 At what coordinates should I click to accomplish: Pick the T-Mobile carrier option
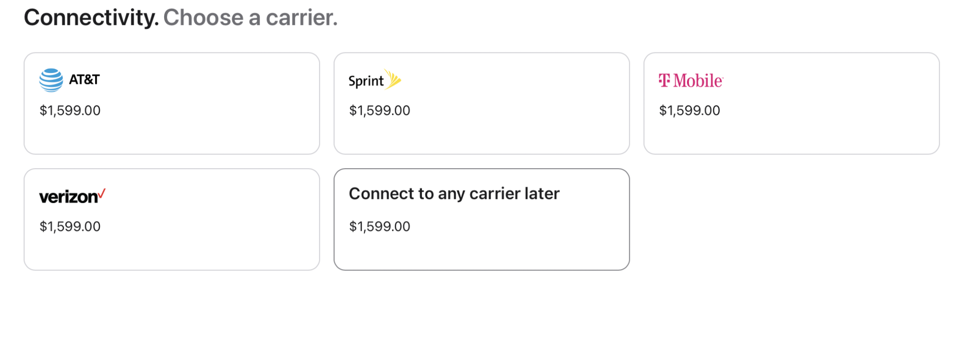click(x=791, y=103)
